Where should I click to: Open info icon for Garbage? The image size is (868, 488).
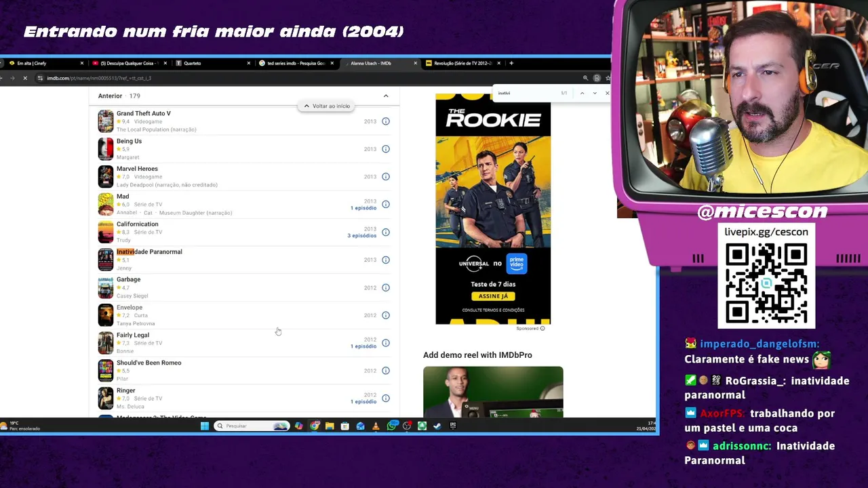click(386, 287)
